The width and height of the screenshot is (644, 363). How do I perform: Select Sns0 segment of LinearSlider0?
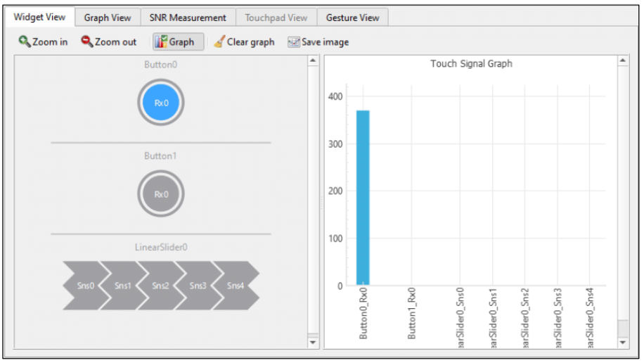tap(84, 286)
